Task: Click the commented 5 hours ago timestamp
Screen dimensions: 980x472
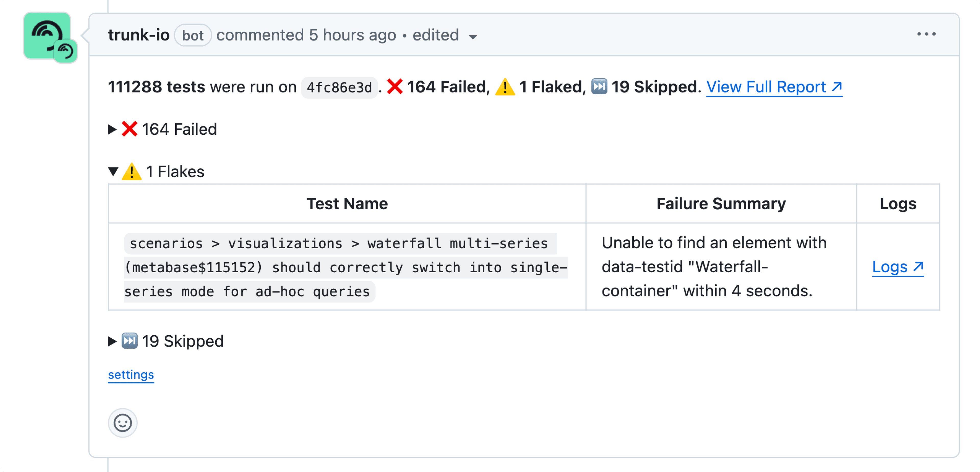Action: coord(306,35)
